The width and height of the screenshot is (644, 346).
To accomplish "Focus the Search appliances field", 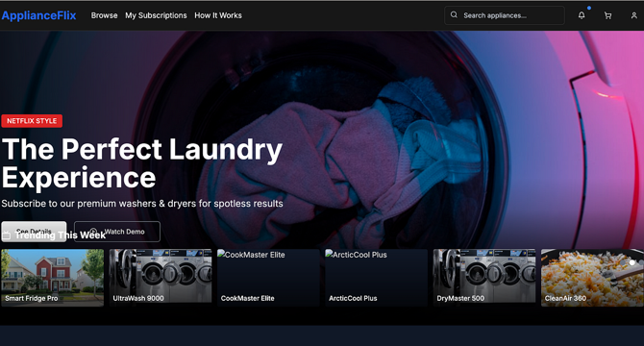I will [x=505, y=15].
